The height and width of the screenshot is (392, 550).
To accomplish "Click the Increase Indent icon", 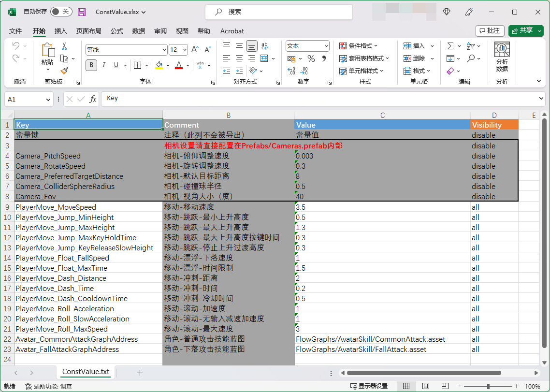I will click(x=239, y=71).
